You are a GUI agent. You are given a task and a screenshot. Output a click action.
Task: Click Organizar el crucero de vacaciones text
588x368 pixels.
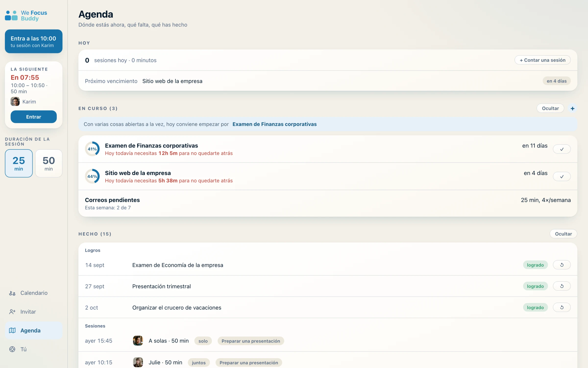[177, 308]
